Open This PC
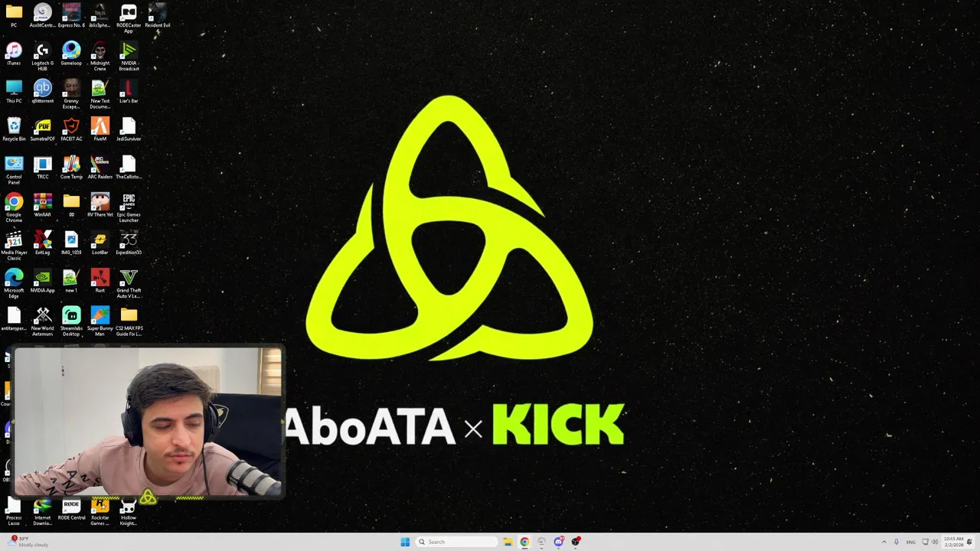980x551 pixels. tap(14, 92)
